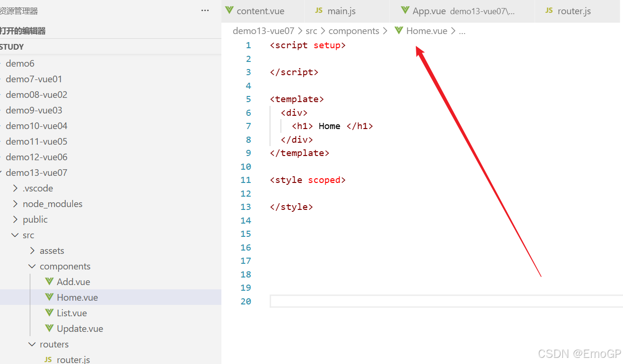
Task: Switch to the main.js tab
Action: (347, 11)
